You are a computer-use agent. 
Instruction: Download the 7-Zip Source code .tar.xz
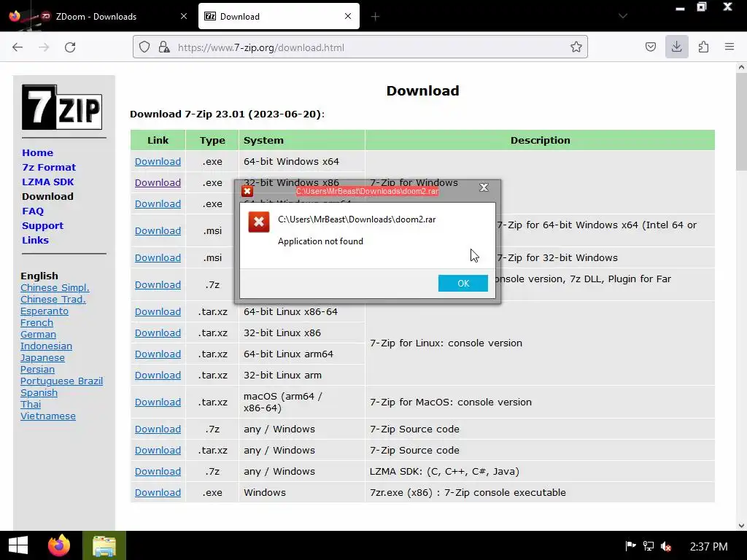pos(158,450)
